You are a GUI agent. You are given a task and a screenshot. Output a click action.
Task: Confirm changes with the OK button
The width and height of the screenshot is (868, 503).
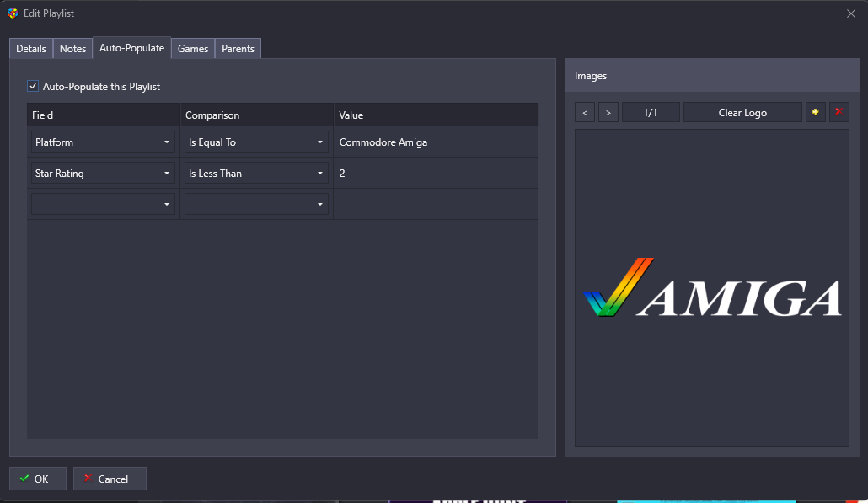click(38, 479)
